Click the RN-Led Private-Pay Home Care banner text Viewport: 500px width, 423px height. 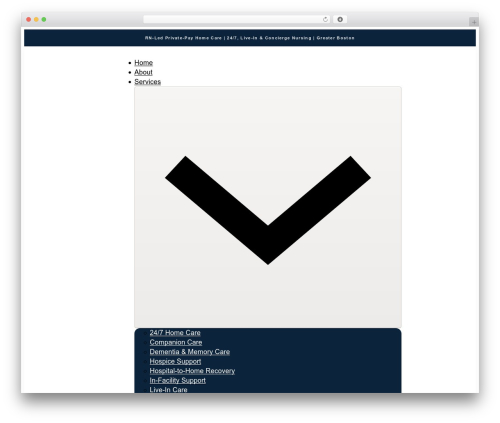(x=250, y=38)
